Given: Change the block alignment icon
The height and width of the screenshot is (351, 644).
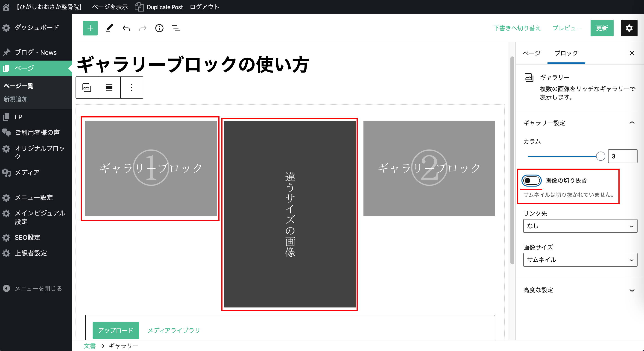Looking at the screenshot, I should (x=109, y=88).
